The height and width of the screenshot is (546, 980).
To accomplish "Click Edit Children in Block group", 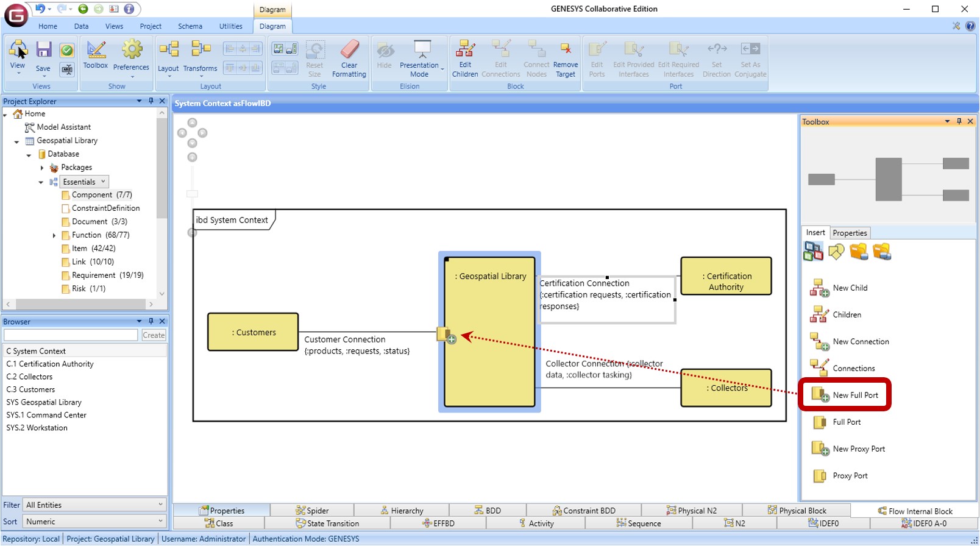I will [465, 58].
